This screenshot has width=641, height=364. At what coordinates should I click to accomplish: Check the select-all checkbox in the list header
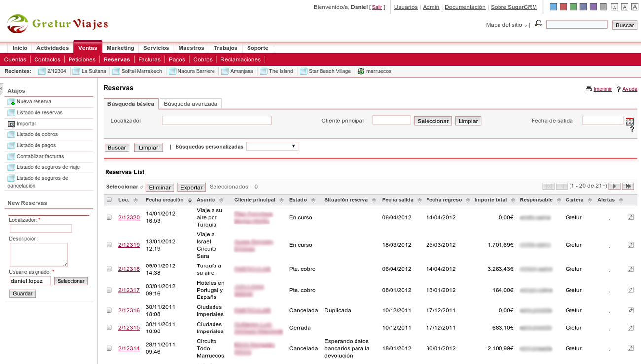point(109,199)
